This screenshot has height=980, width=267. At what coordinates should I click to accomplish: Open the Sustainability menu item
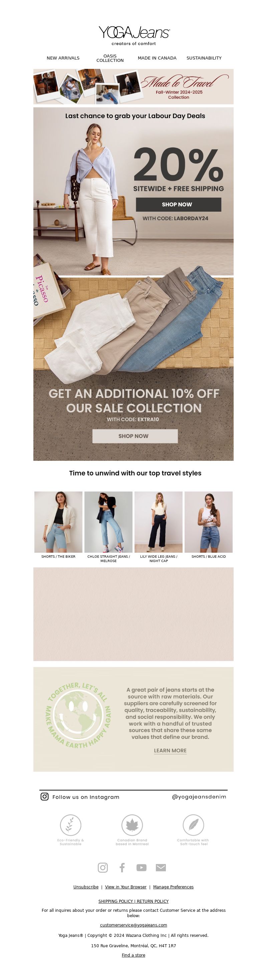click(x=204, y=58)
